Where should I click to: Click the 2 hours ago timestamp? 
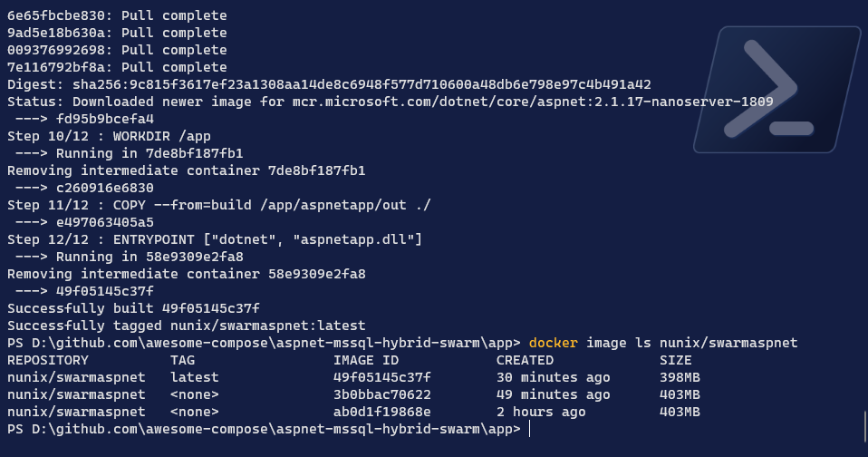coord(541,412)
